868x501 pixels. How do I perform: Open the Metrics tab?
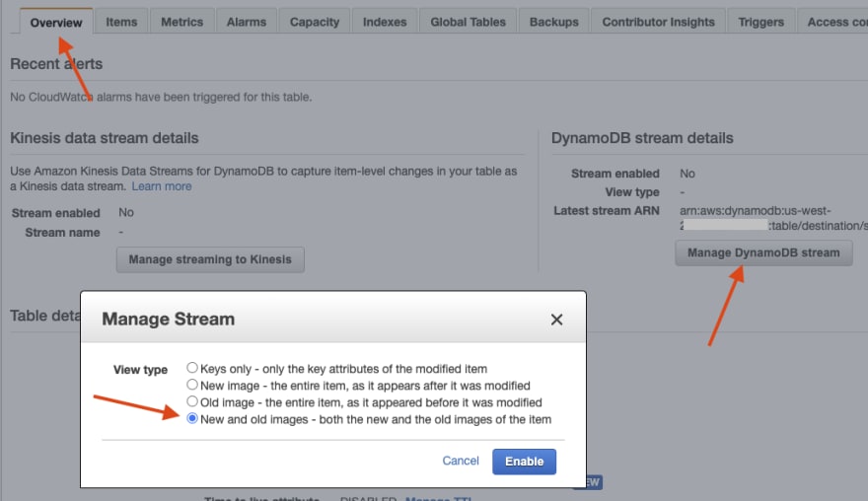click(x=182, y=22)
